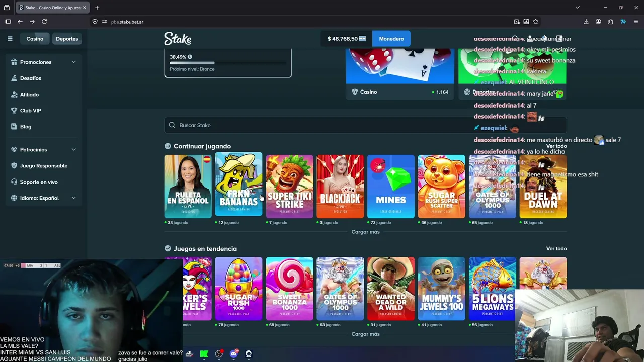Viewport: 644px width, 362px height.
Task: Open the browser tab list chevron
Action: pyautogui.click(x=578, y=8)
